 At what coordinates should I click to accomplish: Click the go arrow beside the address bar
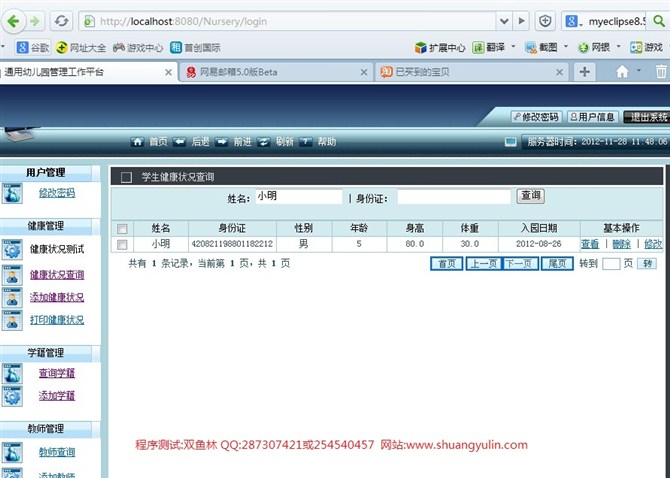point(521,21)
